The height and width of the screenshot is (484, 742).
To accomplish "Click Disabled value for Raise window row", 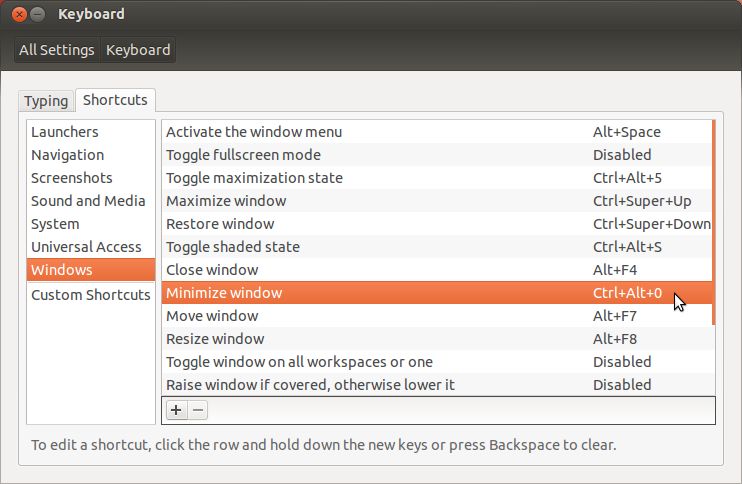I will (622, 385).
